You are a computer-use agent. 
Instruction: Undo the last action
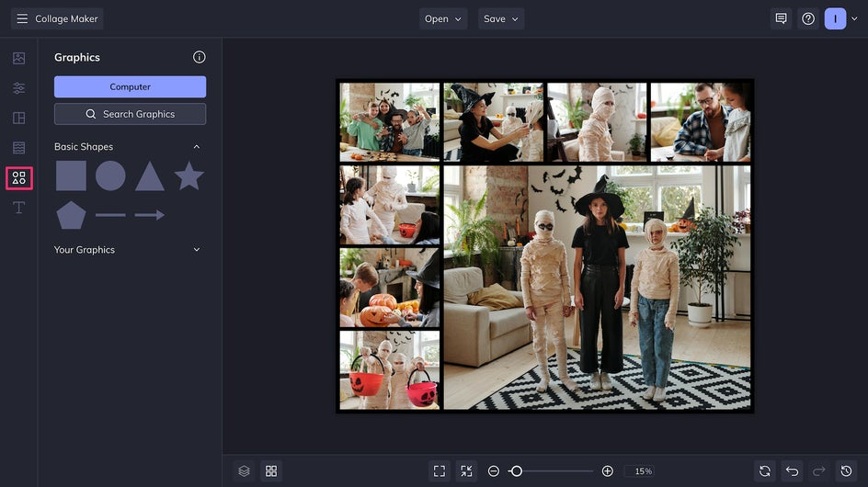(793, 471)
